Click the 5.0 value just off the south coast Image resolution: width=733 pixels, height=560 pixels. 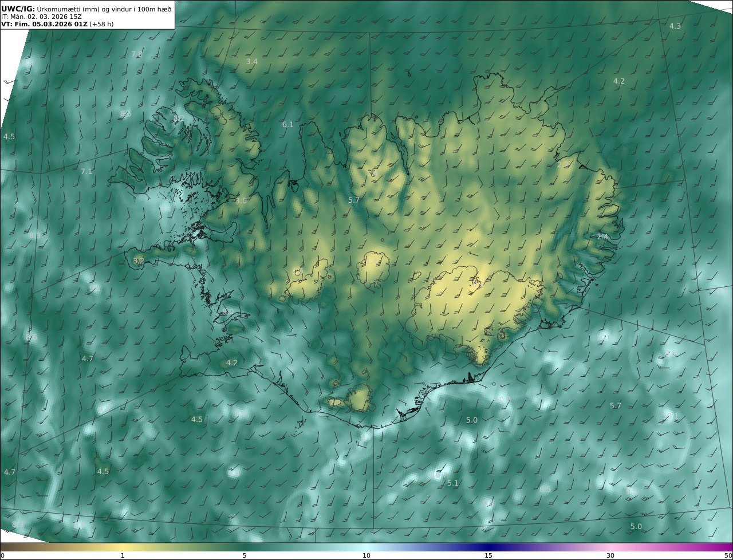click(471, 420)
